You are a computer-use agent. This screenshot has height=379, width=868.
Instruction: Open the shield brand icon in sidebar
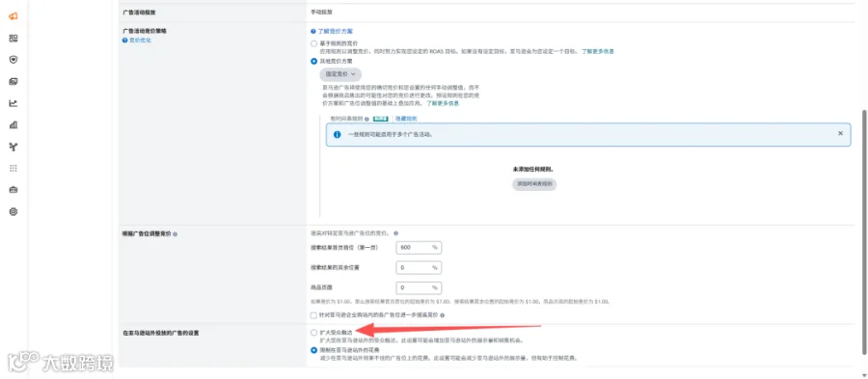(14, 60)
